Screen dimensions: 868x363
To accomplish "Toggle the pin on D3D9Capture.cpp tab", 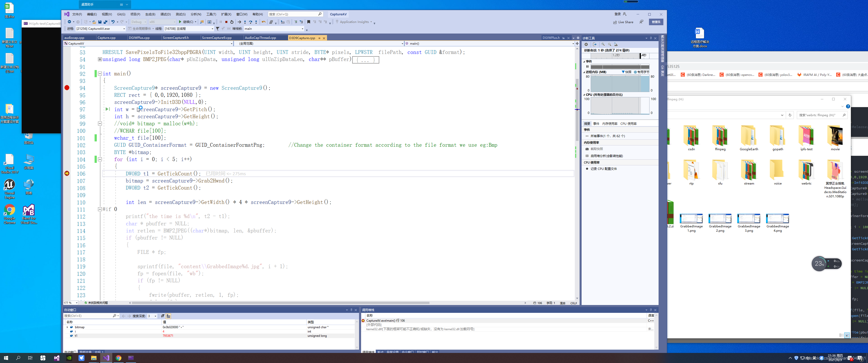I will pos(319,38).
